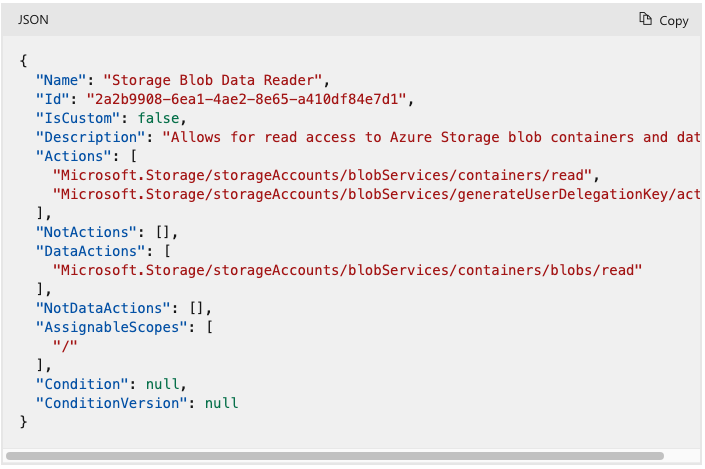Click the "Actions" key
Screen dimensions: 705x469
pyautogui.click(x=73, y=156)
